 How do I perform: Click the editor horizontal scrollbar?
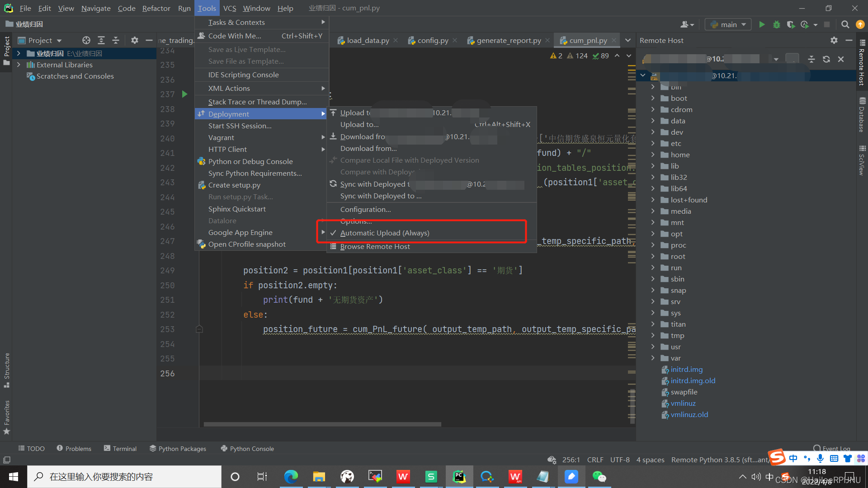pyautogui.click(x=322, y=424)
